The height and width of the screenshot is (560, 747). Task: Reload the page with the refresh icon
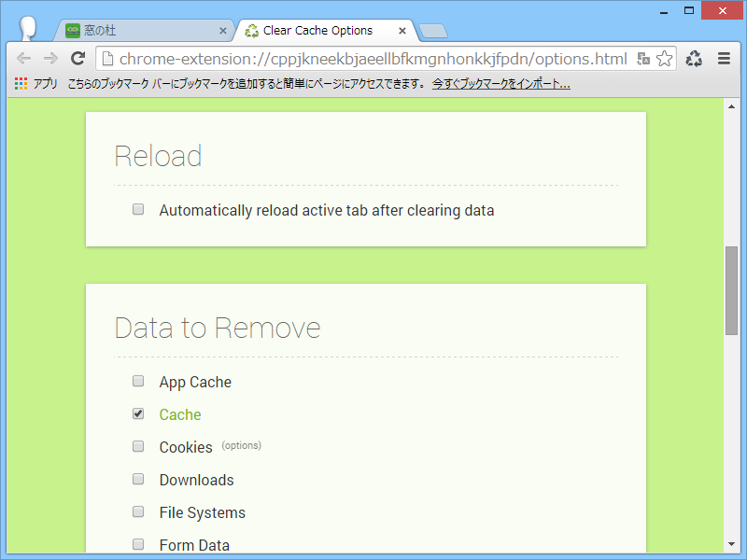(78, 58)
